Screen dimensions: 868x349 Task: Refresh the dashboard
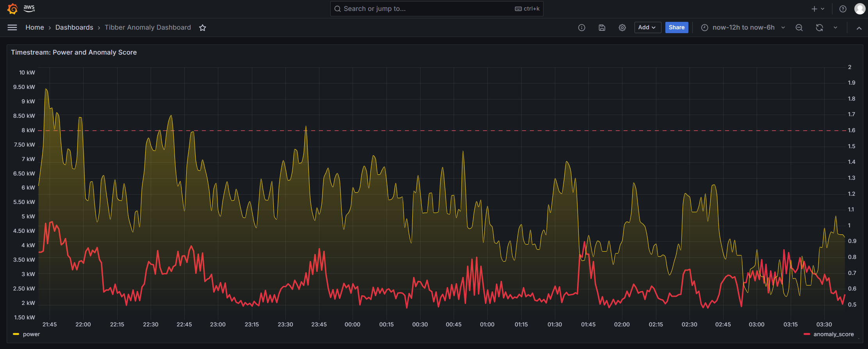(819, 28)
